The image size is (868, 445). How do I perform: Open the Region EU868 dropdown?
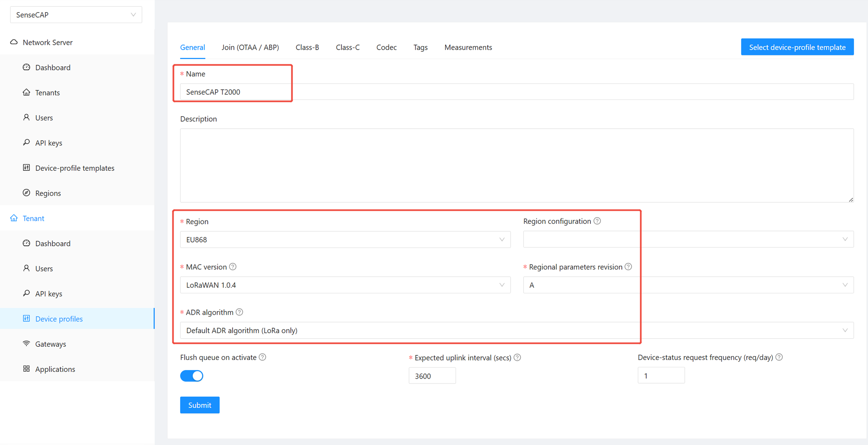click(x=345, y=239)
